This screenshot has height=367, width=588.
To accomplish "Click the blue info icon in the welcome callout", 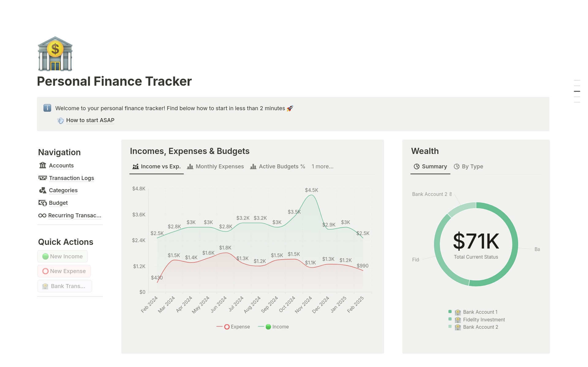I will click(x=47, y=108).
